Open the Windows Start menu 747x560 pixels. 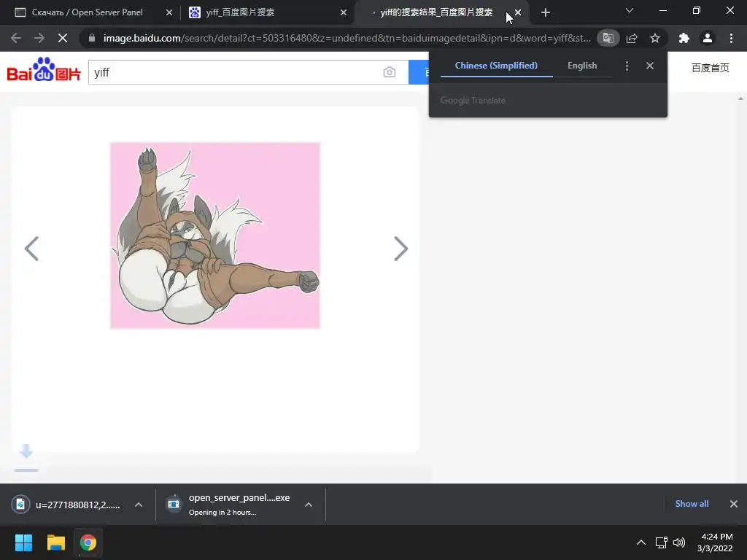[x=23, y=542]
